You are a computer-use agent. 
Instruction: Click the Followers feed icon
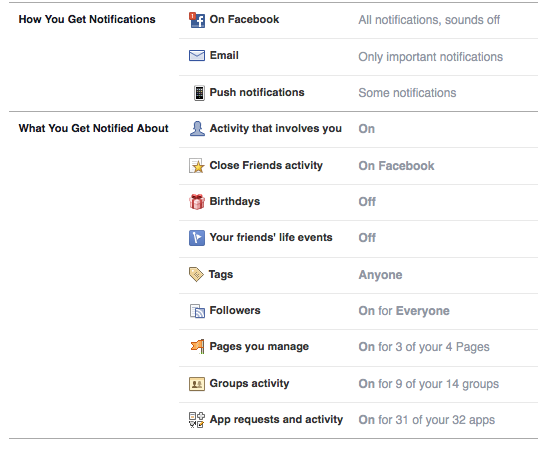(x=197, y=311)
